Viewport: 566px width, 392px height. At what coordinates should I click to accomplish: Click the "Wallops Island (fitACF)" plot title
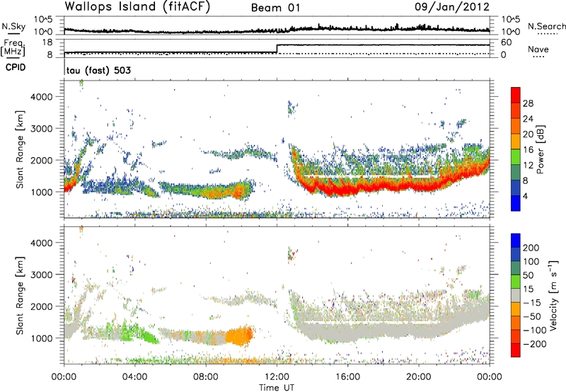pos(137,7)
